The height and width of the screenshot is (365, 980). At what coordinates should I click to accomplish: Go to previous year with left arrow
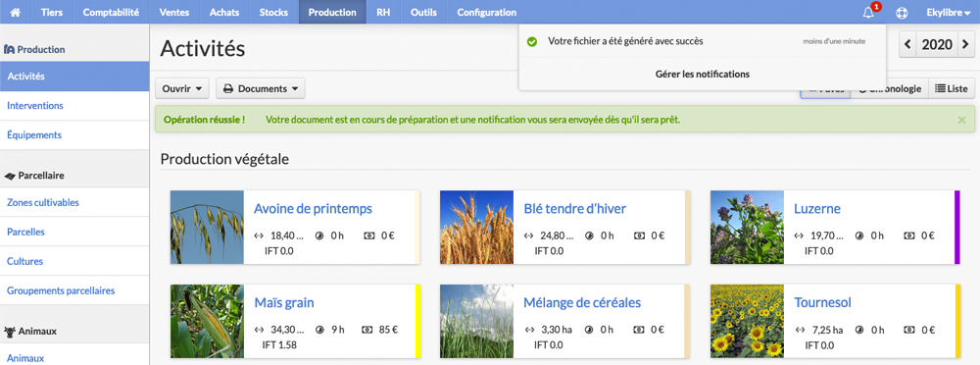[x=907, y=44]
